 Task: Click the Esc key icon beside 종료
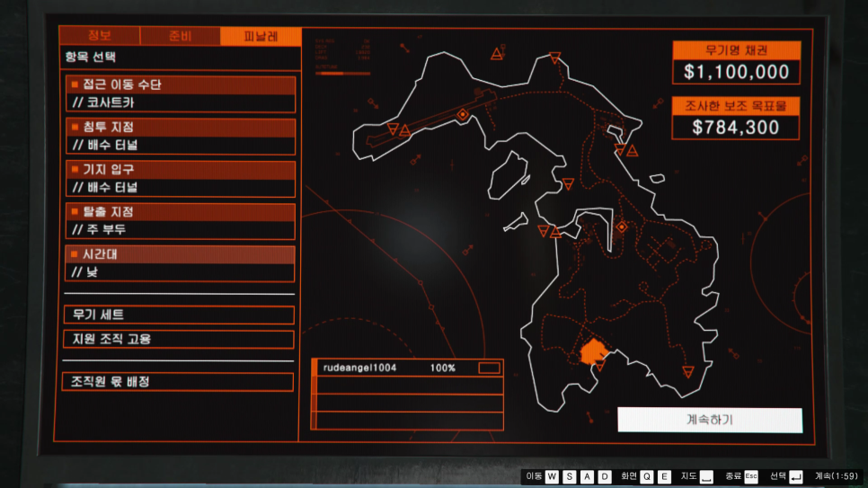[x=751, y=476]
